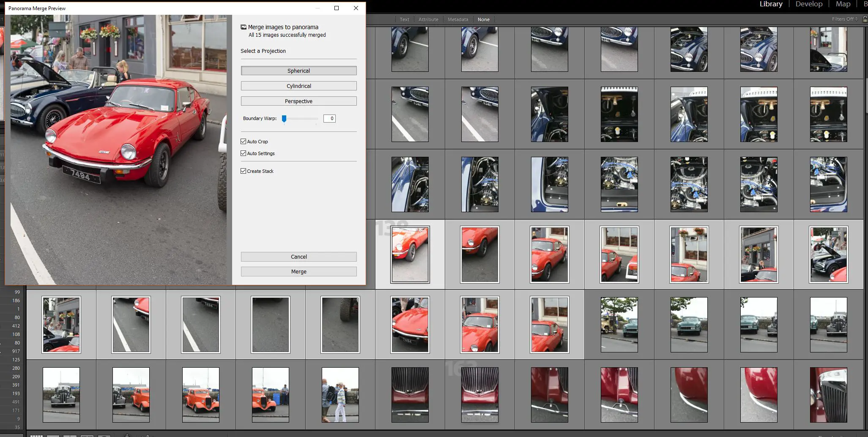The height and width of the screenshot is (437, 868).
Task: Click the left panel count 99
Action: click(17, 292)
